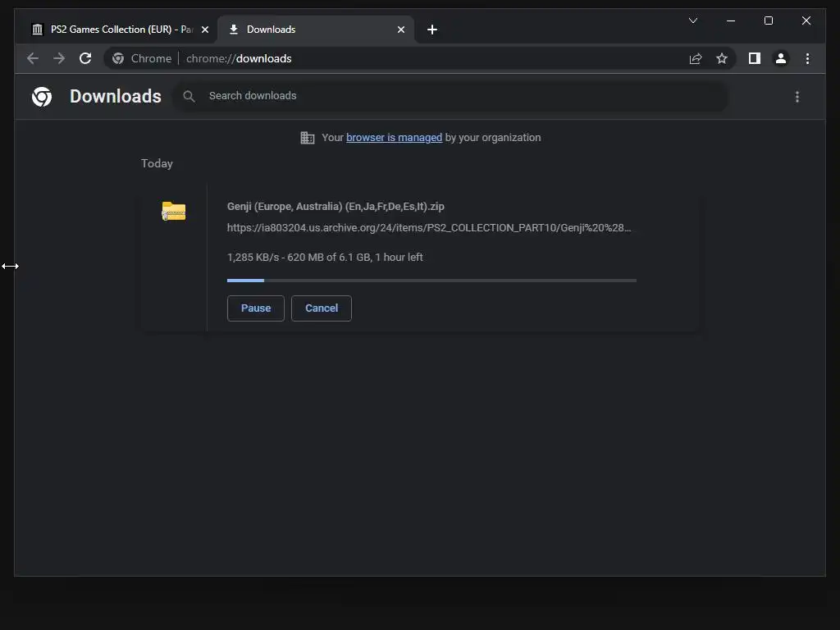Click the Genji download progress bar
The height and width of the screenshot is (630, 840).
[x=431, y=281]
